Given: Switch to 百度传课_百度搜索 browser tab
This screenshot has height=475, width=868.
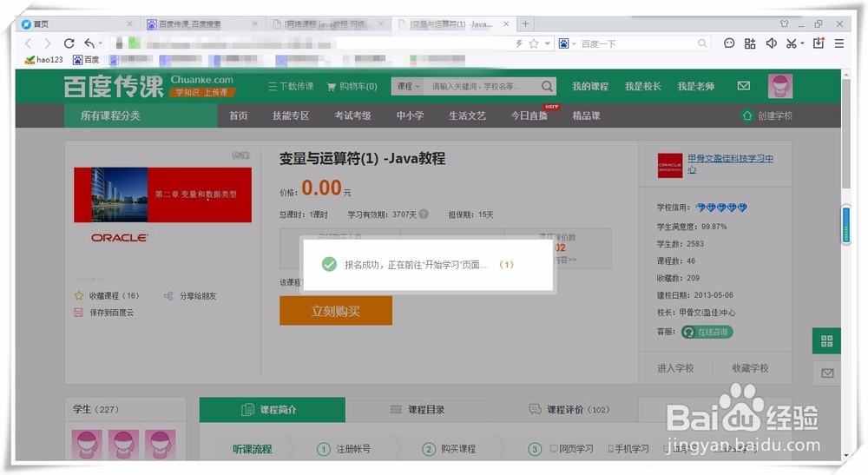Looking at the screenshot, I should (x=202, y=23).
